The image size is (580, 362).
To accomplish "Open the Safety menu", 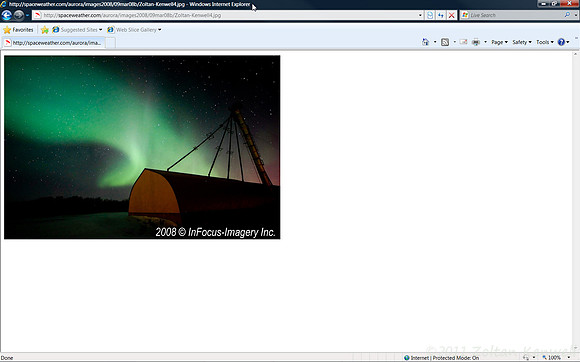I will coord(522,42).
